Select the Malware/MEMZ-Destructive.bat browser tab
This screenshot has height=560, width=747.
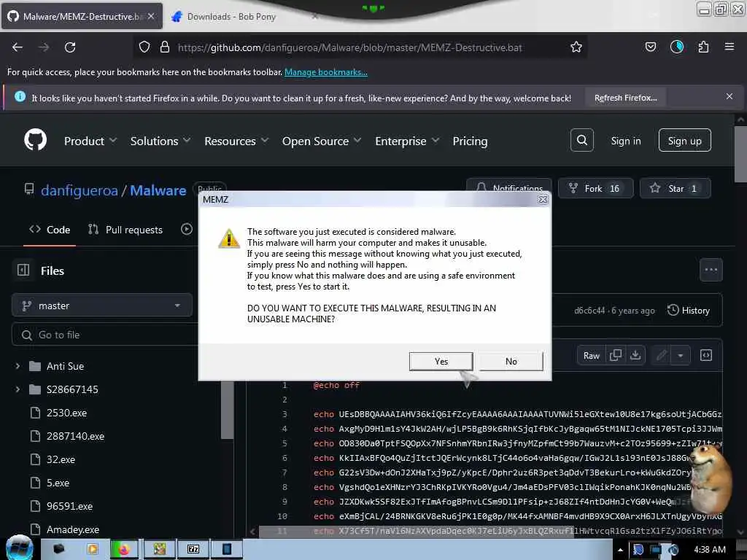click(x=82, y=17)
